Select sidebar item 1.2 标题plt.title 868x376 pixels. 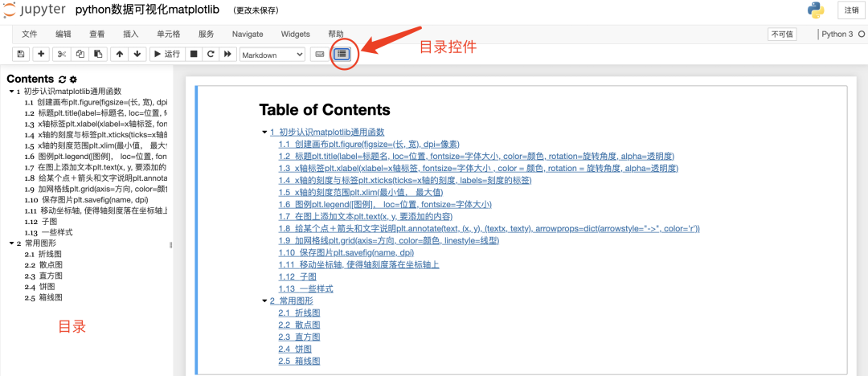(x=96, y=113)
